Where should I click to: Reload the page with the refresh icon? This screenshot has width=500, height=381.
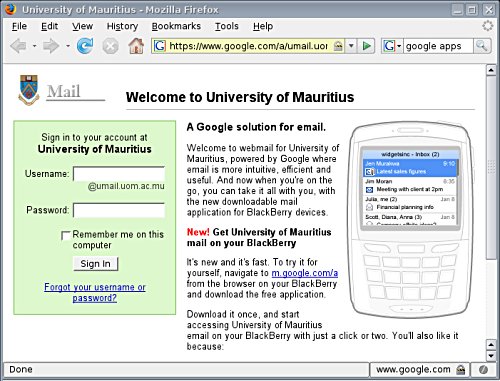click(x=85, y=46)
